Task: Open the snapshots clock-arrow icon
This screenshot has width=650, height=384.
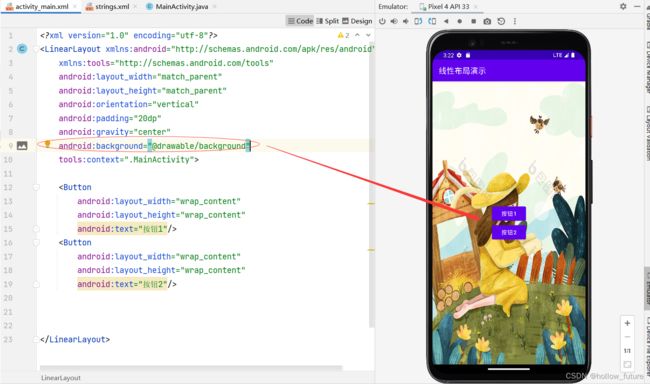Action: click(501, 21)
